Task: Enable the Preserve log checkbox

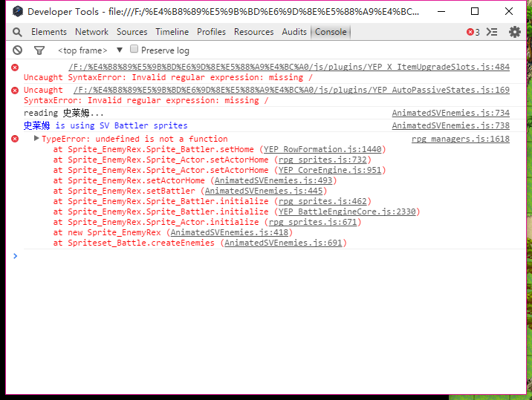Action: [x=134, y=49]
